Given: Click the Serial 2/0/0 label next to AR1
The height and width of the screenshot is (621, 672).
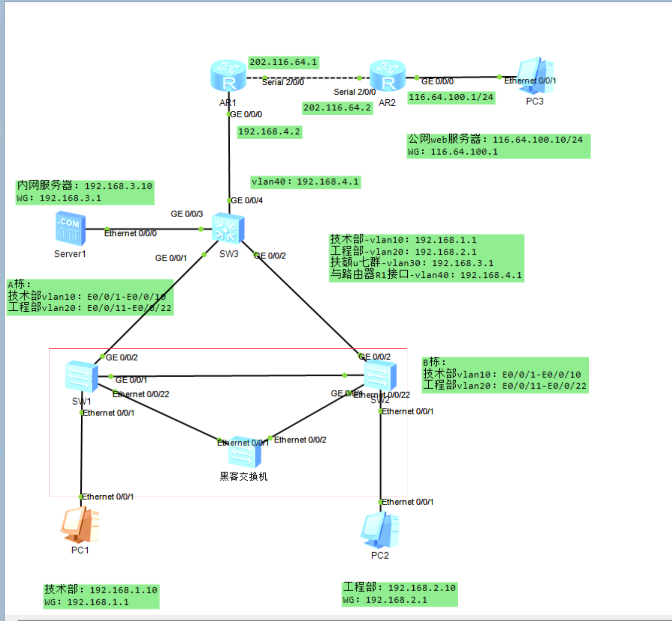Looking at the screenshot, I should pos(283,82).
